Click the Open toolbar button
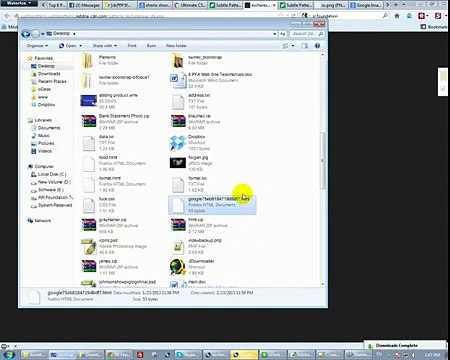 coord(68,46)
